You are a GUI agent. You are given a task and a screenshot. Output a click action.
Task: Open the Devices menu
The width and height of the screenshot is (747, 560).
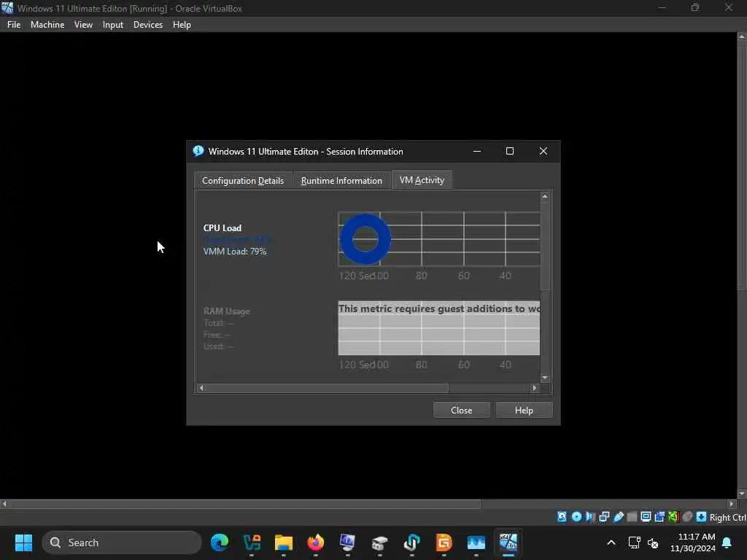pos(147,25)
